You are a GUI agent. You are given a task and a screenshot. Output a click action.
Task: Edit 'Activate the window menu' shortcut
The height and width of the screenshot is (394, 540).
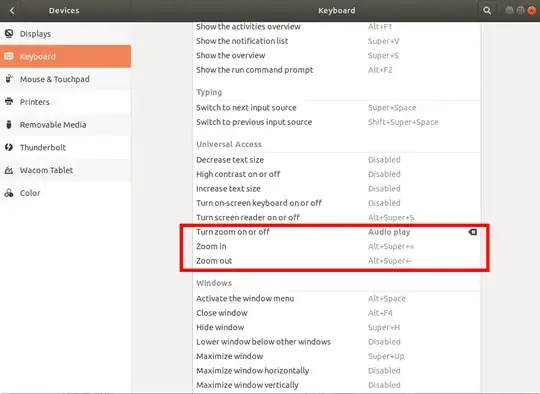pos(336,299)
